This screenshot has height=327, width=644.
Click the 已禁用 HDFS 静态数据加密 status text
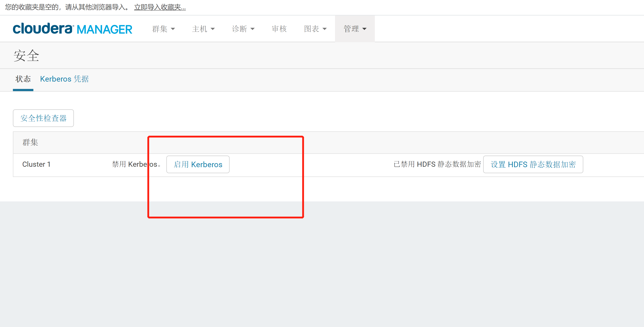[438, 164]
